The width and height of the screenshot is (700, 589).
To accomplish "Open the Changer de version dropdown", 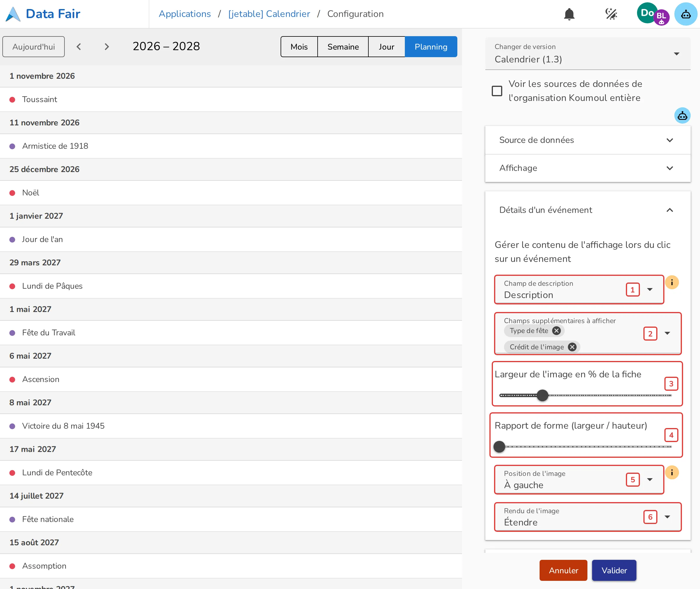I will click(588, 53).
